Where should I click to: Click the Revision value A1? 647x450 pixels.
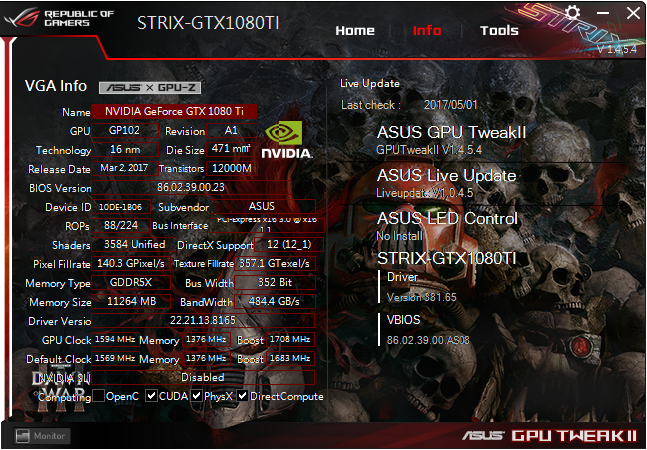231,130
